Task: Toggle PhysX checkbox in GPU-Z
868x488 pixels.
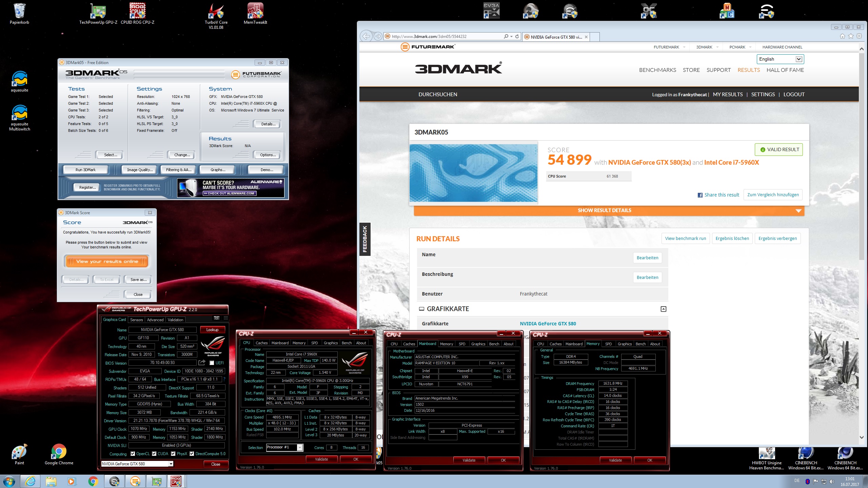Action: (173, 454)
